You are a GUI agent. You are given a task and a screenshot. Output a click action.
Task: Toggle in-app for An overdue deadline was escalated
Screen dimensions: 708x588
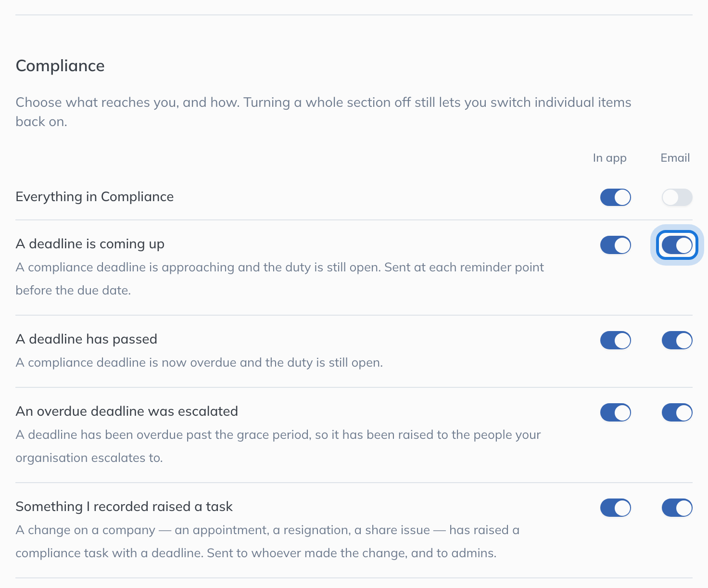click(x=615, y=412)
